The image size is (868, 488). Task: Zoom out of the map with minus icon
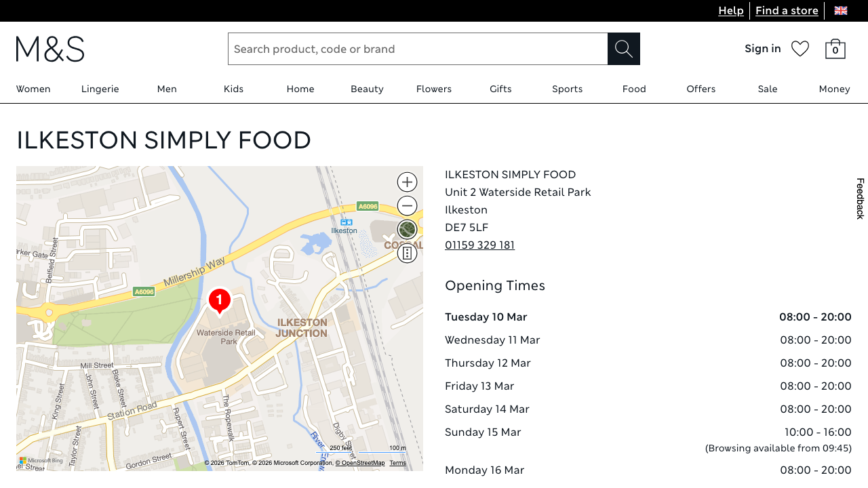406,205
